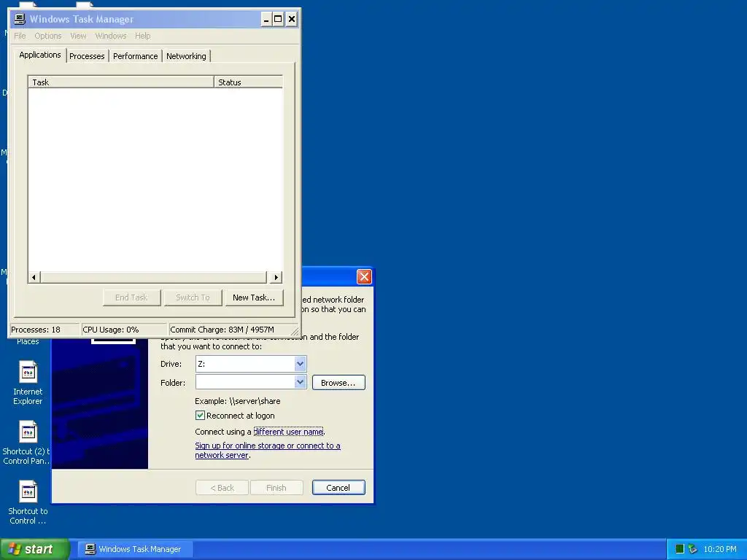Viewport: 747px width, 560px height.
Task: Select the Shortcut to Control Panel desktop icon
Action: click(28, 503)
